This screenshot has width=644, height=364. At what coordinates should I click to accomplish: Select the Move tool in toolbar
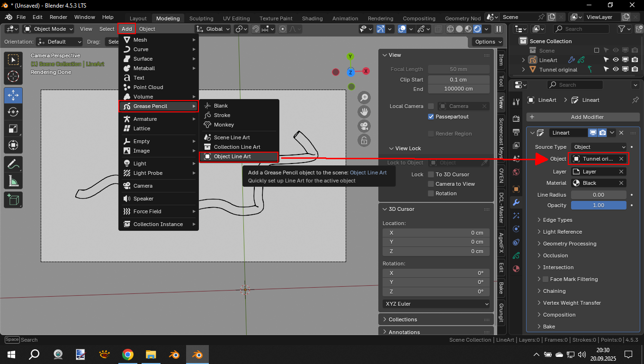(13, 95)
